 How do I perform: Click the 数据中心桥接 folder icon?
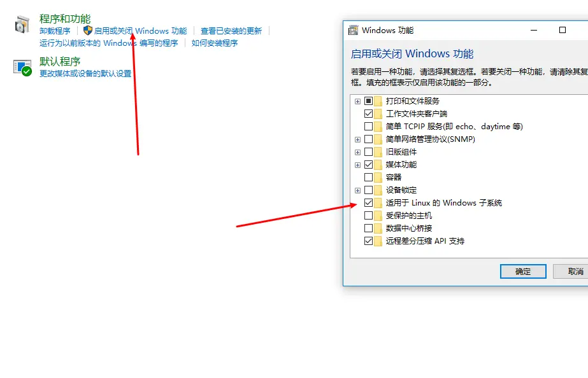[378, 228]
